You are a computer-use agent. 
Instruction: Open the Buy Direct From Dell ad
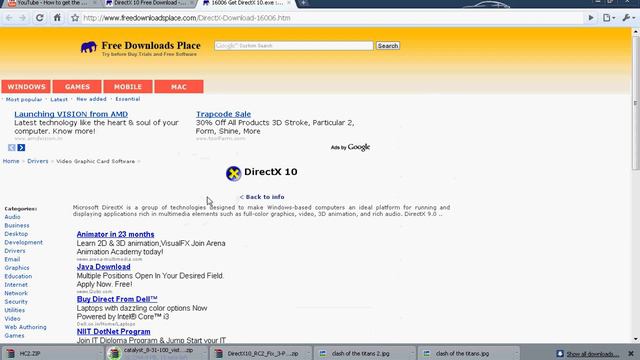click(x=117, y=299)
